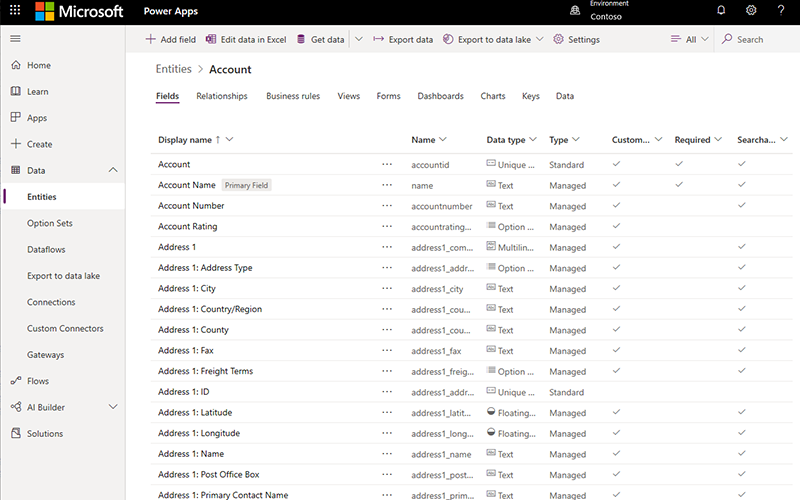Click the Environment icon beside Contoso
Viewport: 800px width, 500px height.
pos(575,11)
